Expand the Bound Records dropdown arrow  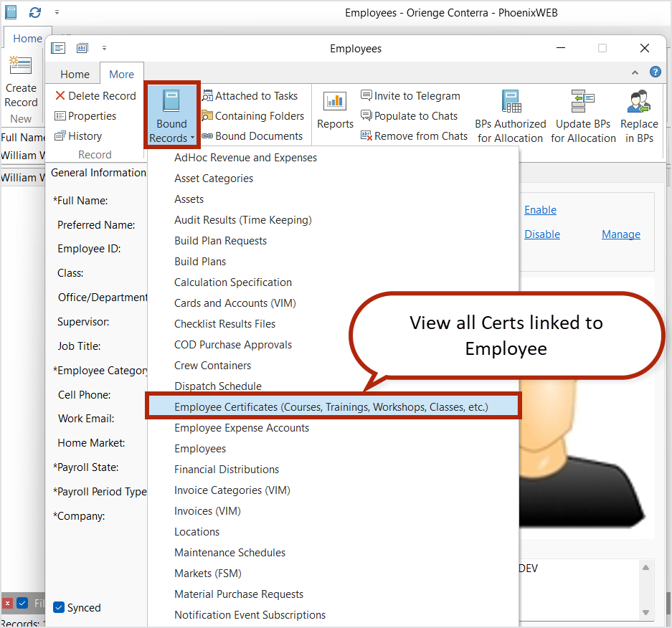click(192, 138)
